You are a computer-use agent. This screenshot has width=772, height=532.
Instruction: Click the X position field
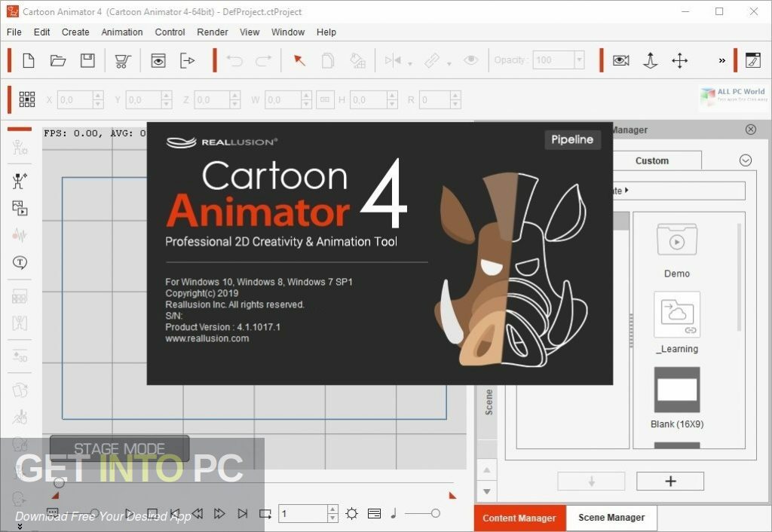click(x=75, y=100)
